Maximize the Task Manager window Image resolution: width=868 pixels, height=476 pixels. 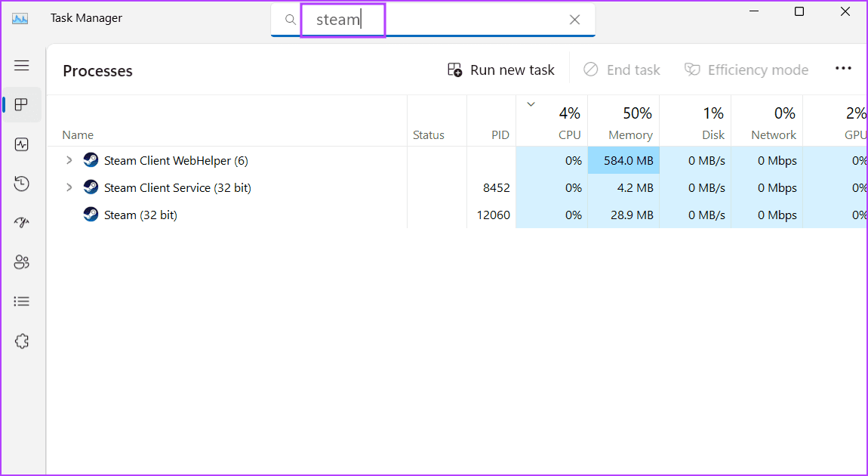click(799, 11)
